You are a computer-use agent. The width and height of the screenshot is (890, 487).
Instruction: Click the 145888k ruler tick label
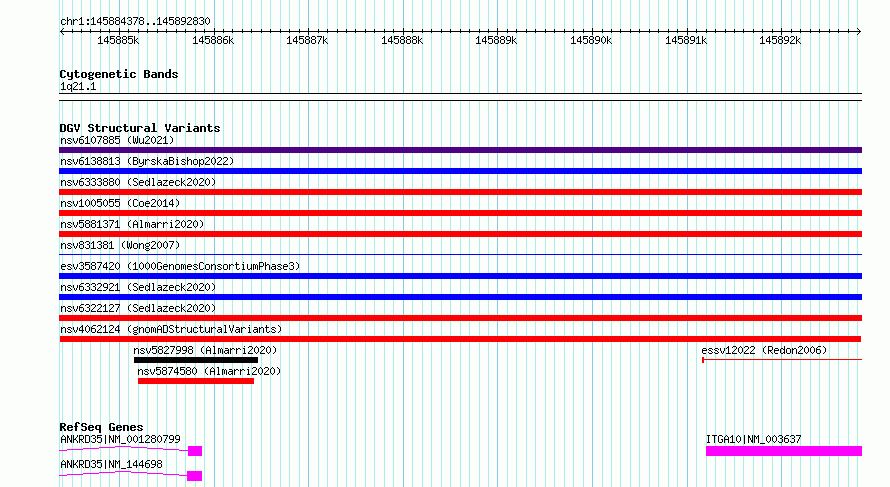coord(402,40)
